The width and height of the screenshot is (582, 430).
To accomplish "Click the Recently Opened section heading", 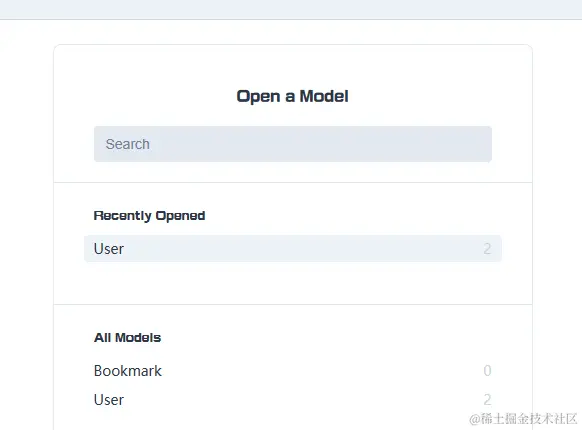I will click(x=149, y=216).
